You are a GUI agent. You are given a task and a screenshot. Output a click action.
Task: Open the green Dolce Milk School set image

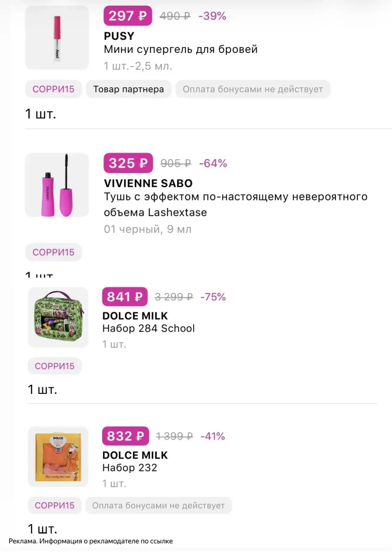[x=58, y=317]
